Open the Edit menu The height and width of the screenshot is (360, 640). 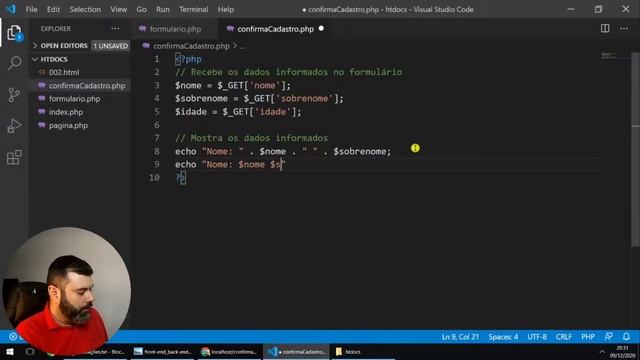pyautogui.click(x=53, y=9)
